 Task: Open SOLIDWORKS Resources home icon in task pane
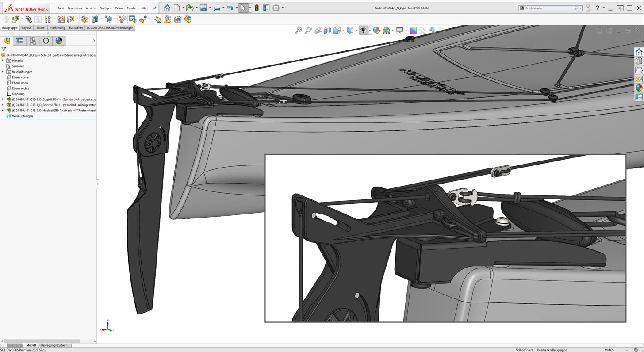click(639, 52)
